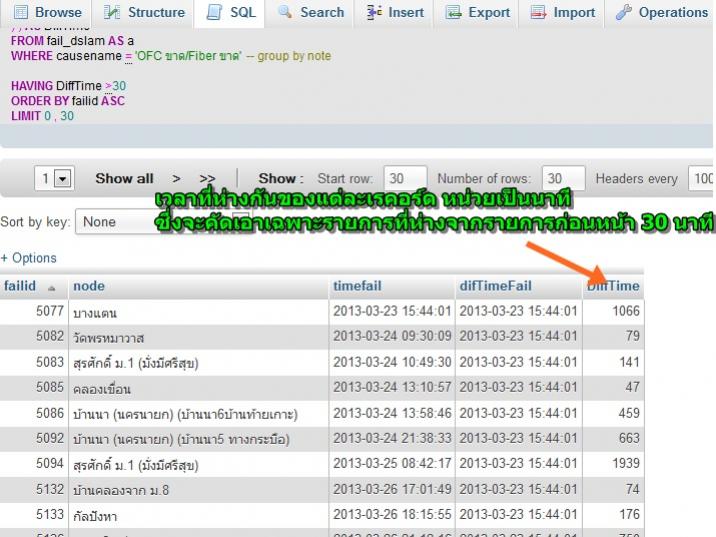Click the failid cell 5092

pyautogui.click(x=50, y=438)
